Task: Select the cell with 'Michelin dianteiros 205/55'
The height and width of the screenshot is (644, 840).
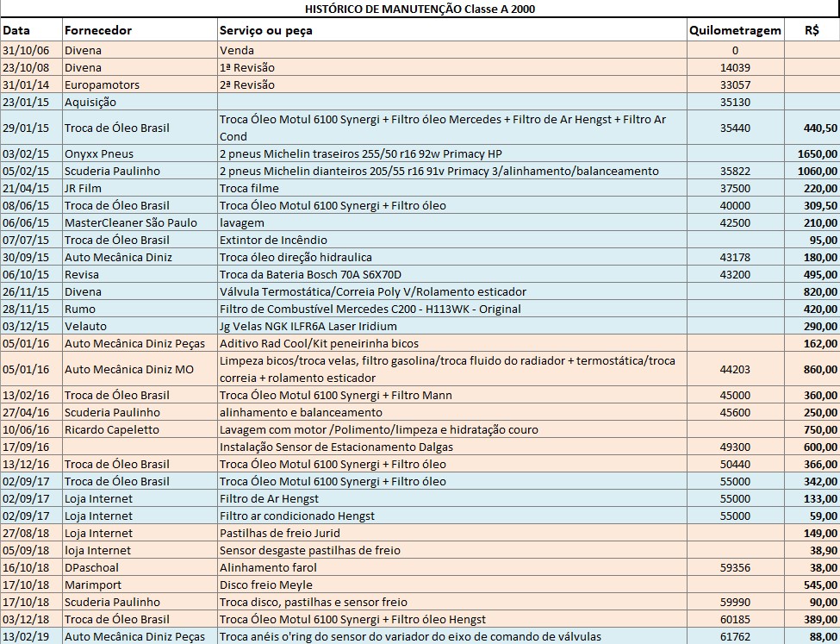Action: tap(452, 171)
